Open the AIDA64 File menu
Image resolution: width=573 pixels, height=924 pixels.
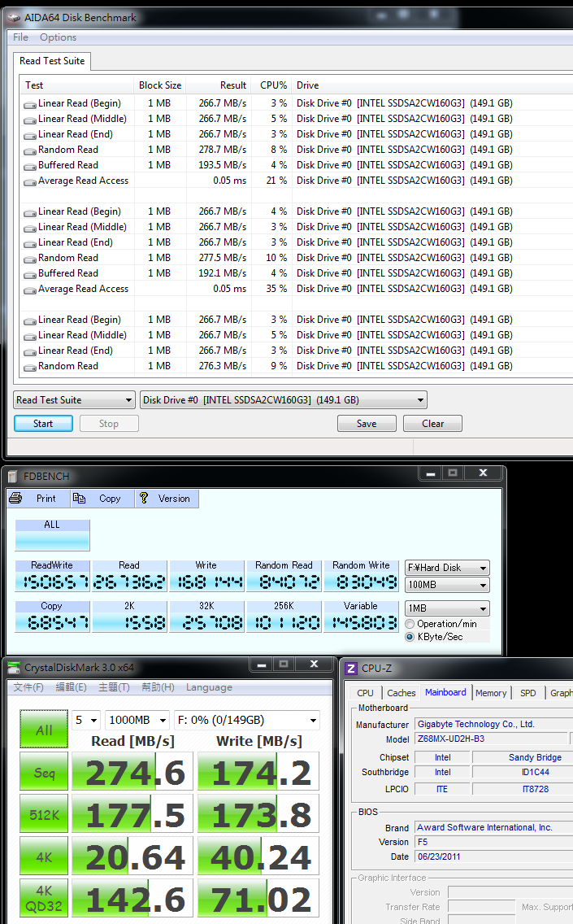coord(20,37)
